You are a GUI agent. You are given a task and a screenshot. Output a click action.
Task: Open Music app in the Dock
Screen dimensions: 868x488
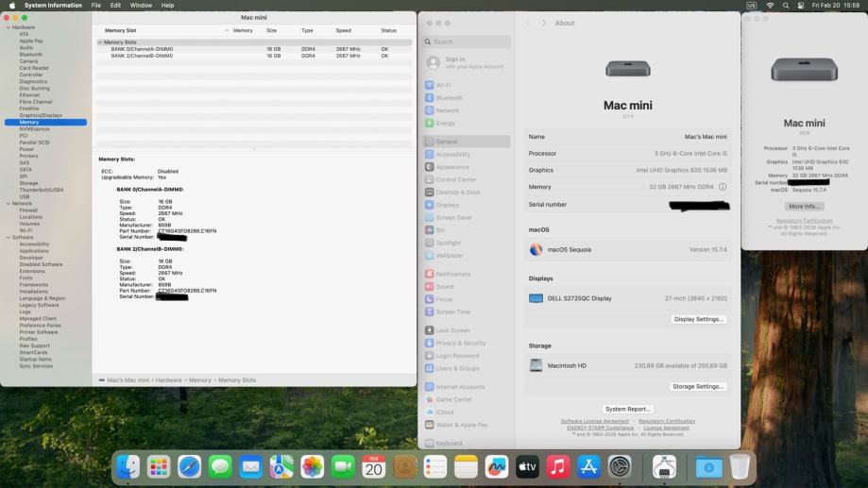[558, 467]
